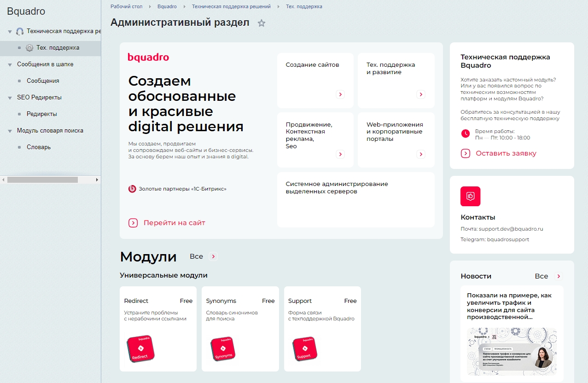Click Bquadro heading in the sidebar

[x=26, y=12]
